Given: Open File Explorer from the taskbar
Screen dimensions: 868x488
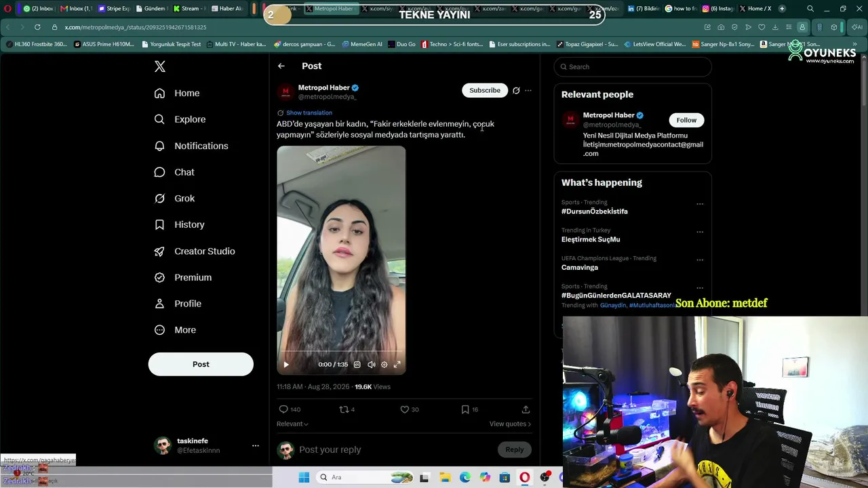Looking at the screenshot, I should coord(444,477).
